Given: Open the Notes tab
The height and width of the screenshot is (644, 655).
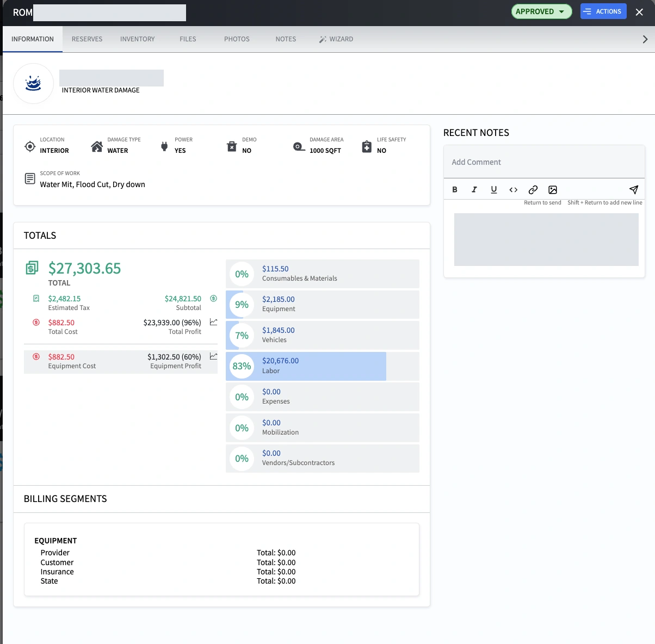Looking at the screenshot, I should point(286,39).
